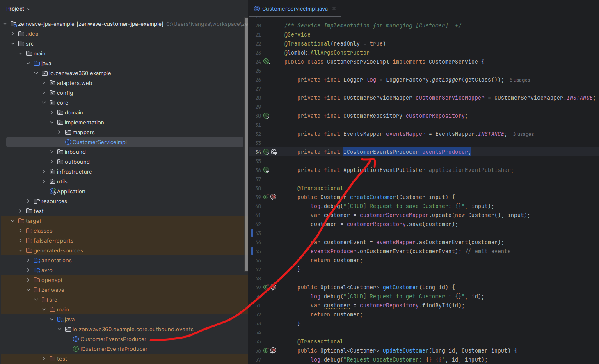
Task: Click the project tree vertical scrollbar
Action: click(246, 144)
